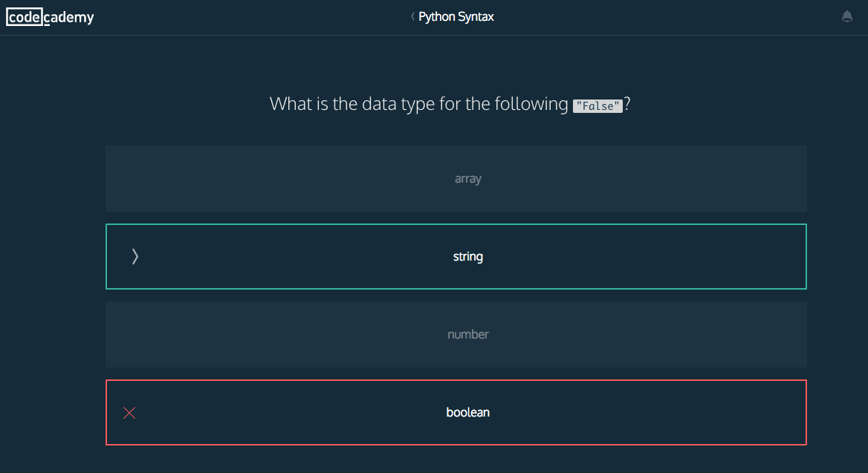
Task: Click the boxed "code" part of logo
Action: click(25, 17)
